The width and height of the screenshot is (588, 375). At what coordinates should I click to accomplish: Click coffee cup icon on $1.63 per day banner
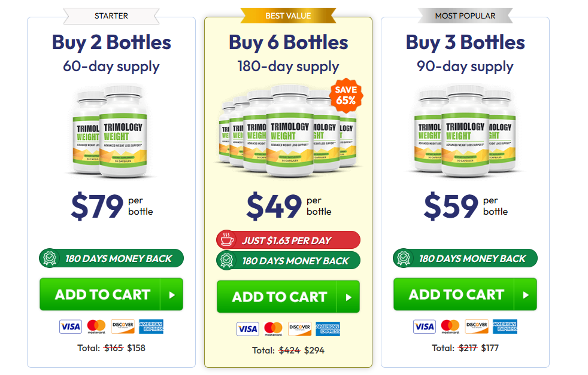click(x=228, y=240)
